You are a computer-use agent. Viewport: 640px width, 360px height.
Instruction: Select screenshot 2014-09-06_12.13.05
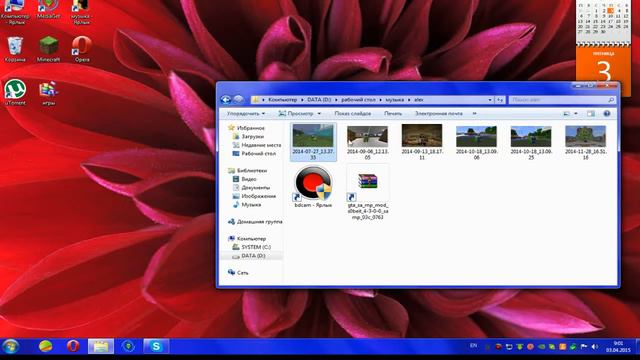point(367,142)
